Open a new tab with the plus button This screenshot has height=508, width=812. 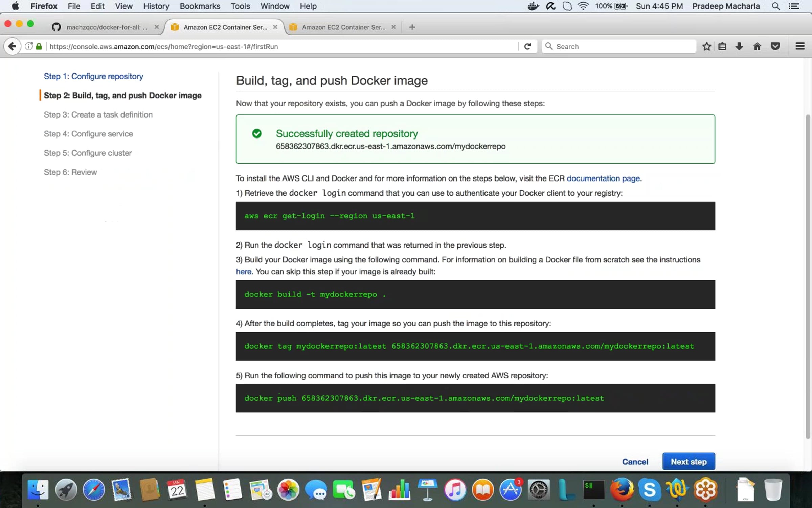pos(412,27)
